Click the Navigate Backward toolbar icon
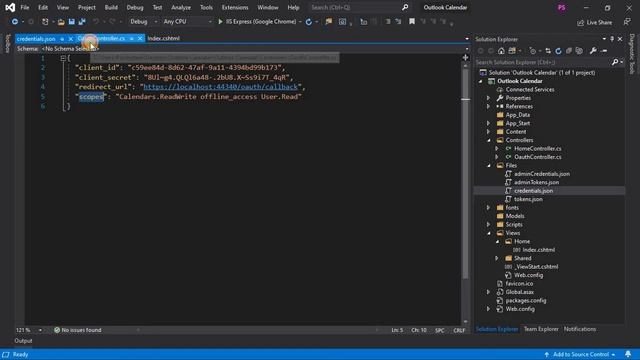 (x=15, y=22)
